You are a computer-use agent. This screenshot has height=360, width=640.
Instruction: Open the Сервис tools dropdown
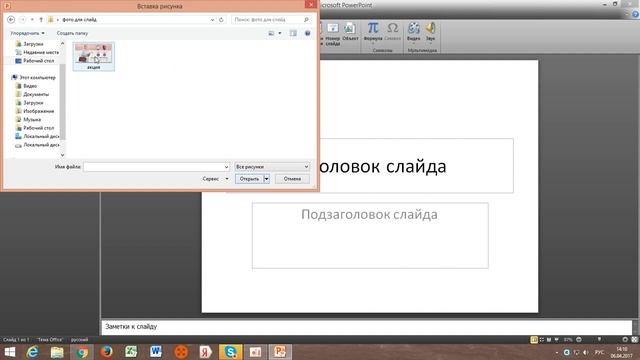(x=216, y=179)
